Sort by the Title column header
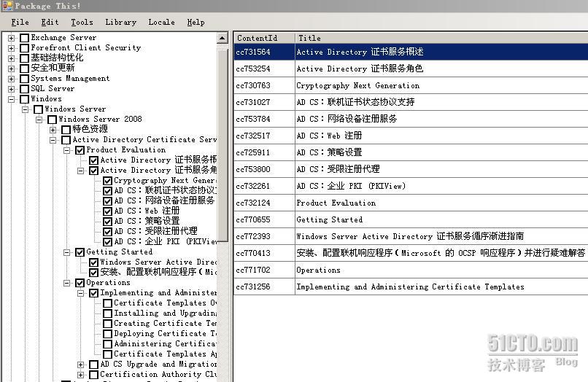 tap(441, 38)
